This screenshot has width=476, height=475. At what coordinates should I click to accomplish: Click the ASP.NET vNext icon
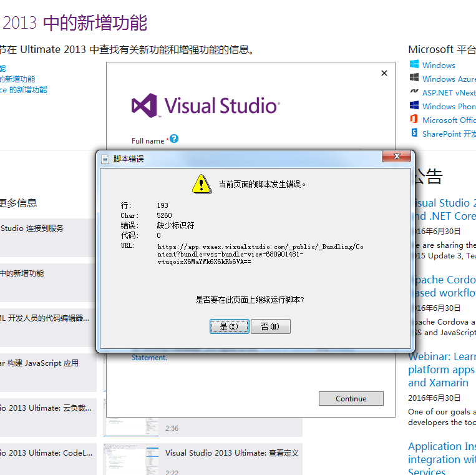pos(414,91)
